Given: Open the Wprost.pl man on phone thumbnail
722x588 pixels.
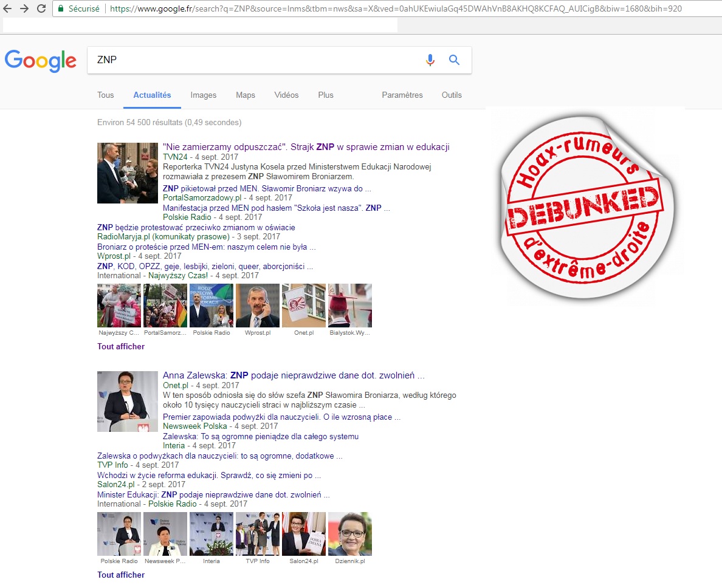Looking at the screenshot, I should point(258,306).
